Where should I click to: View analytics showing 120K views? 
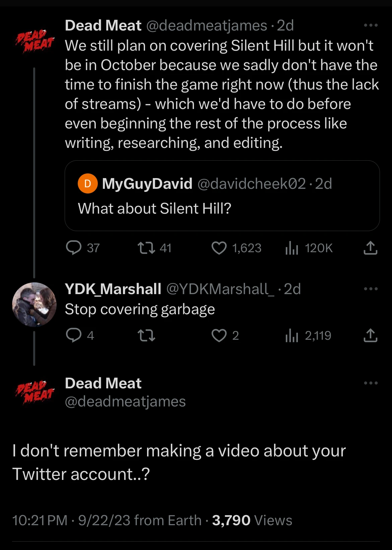pyautogui.click(x=291, y=248)
